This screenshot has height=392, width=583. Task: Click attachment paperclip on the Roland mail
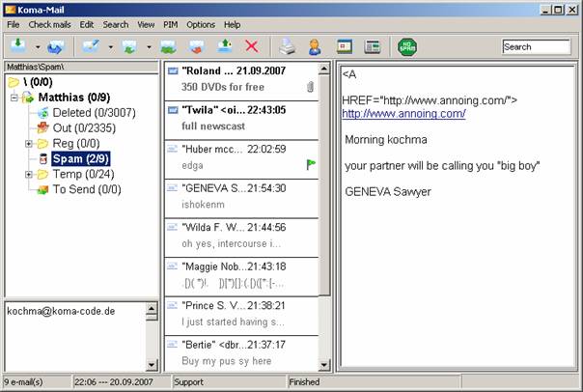click(311, 87)
